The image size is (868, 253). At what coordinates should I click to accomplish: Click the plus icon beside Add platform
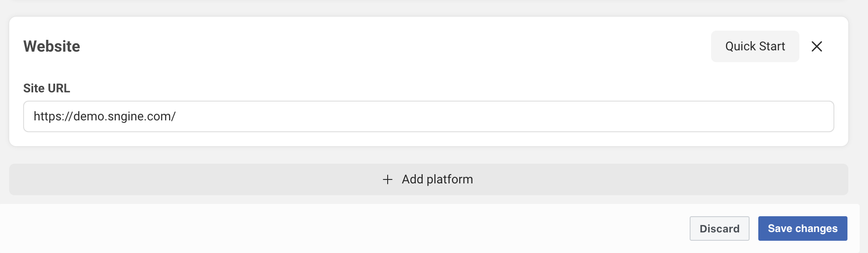pyautogui.click(x=387, y=179)
